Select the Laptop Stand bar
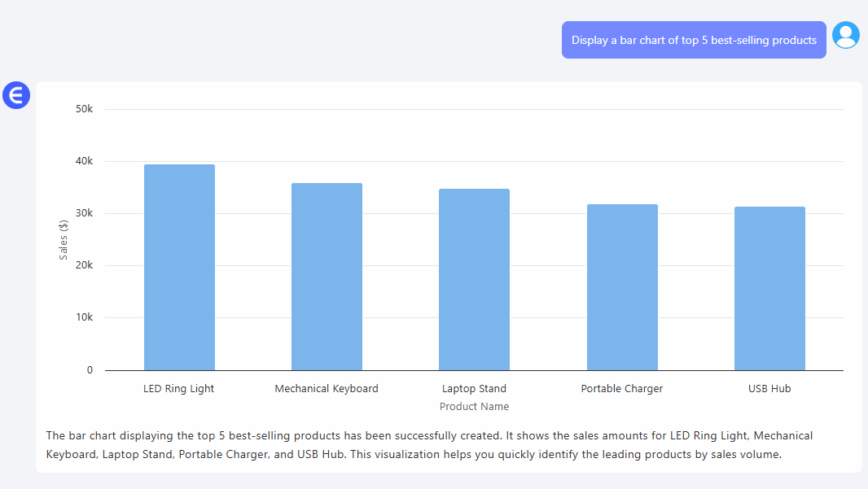Screen dimensions: 868x489 474,280
